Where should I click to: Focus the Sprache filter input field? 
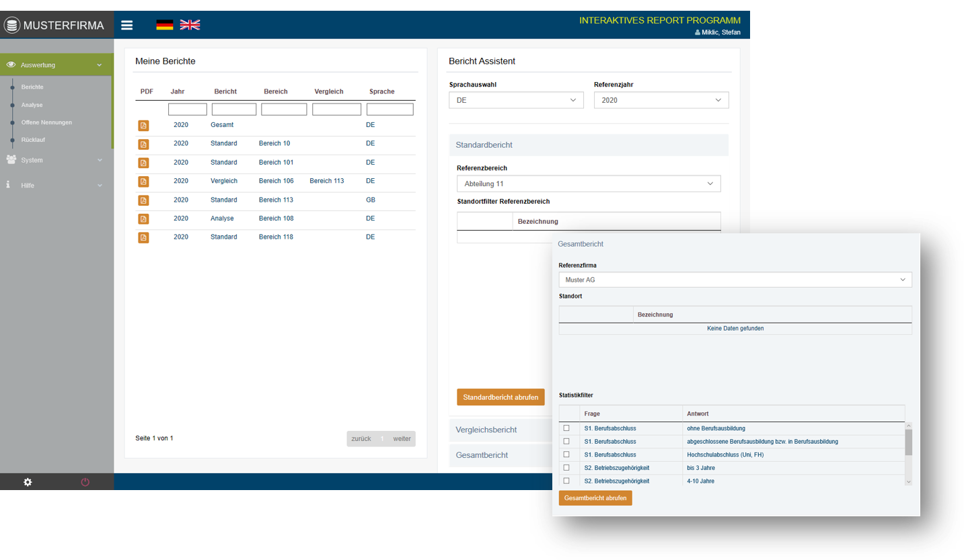pos(390,110)
